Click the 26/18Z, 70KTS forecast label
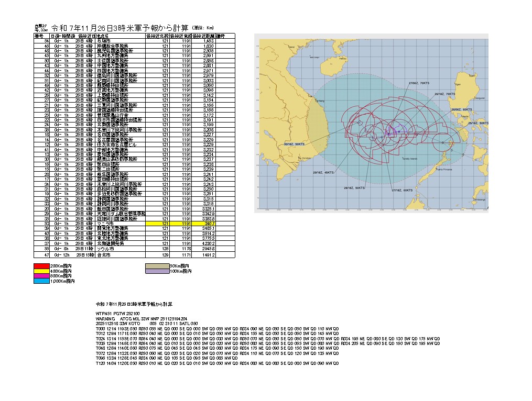 click(446, 95)
